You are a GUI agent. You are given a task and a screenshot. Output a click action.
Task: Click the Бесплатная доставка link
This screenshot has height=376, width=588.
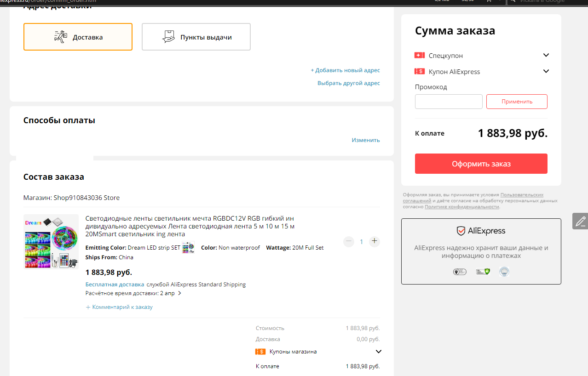(115, 285)
